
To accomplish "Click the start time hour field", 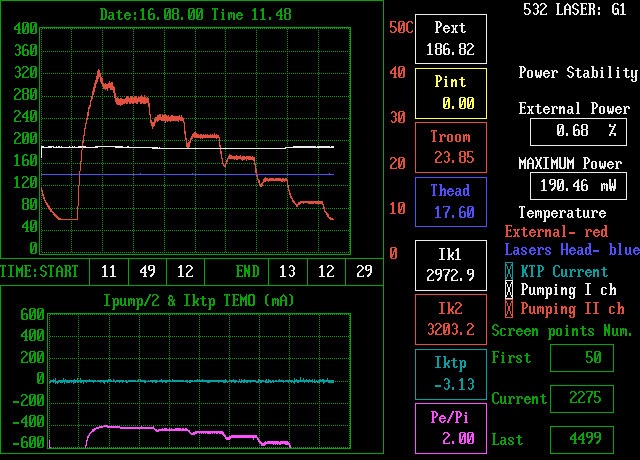I will [x=109, y=271].
